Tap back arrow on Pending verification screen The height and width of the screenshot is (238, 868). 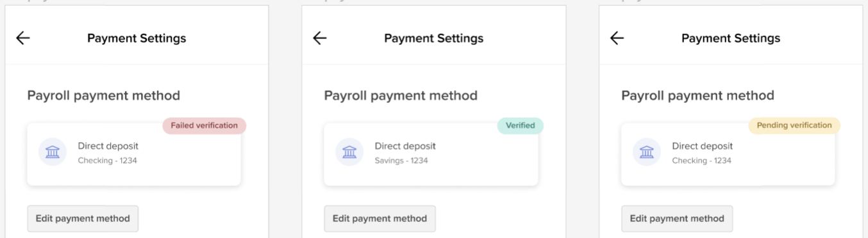point(617,38)
